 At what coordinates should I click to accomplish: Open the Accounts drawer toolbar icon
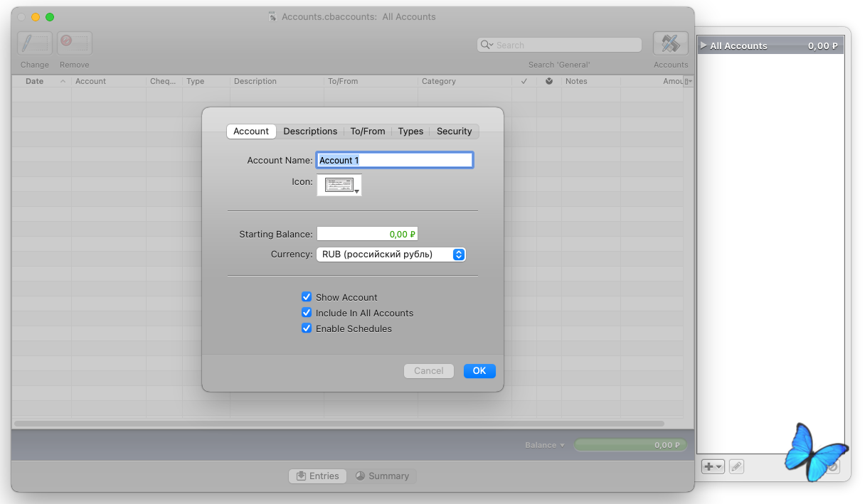(x=670, y=43)
